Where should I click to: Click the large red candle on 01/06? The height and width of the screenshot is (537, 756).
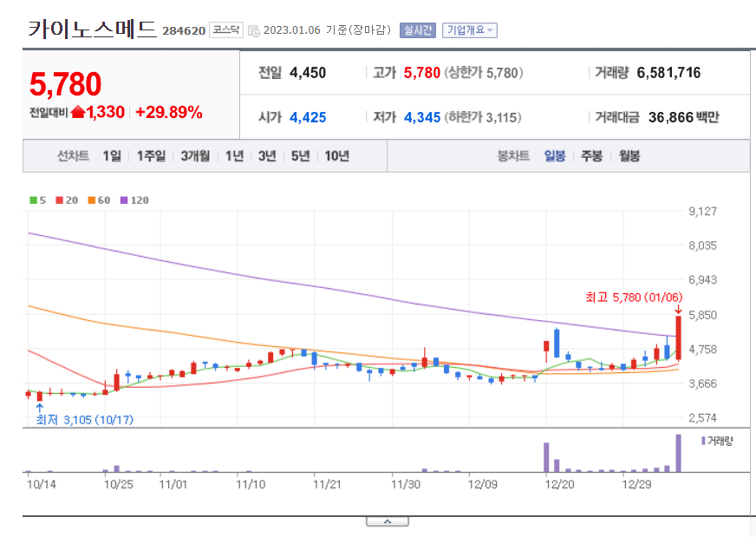pyautogui.click(x=678, y=337)
